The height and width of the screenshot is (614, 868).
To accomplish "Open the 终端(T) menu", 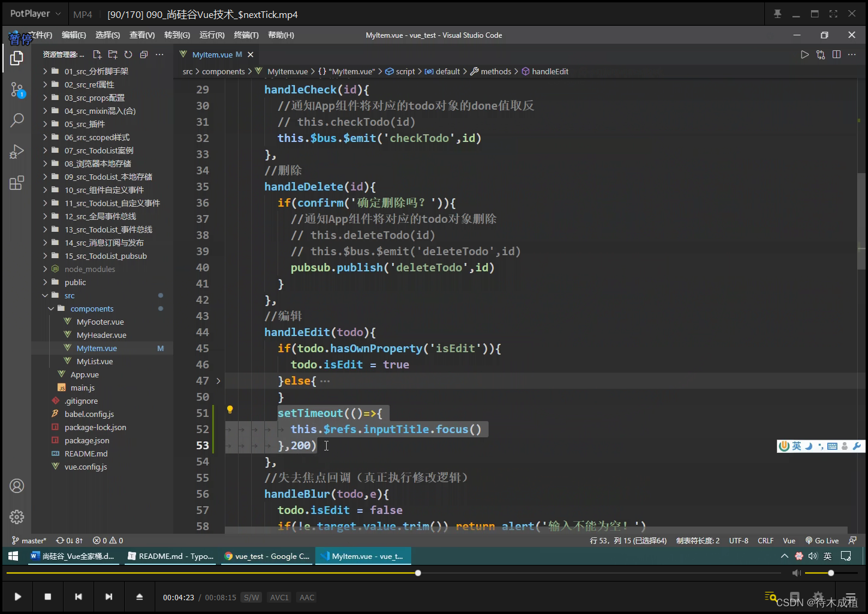I will (x=246, y=35).
